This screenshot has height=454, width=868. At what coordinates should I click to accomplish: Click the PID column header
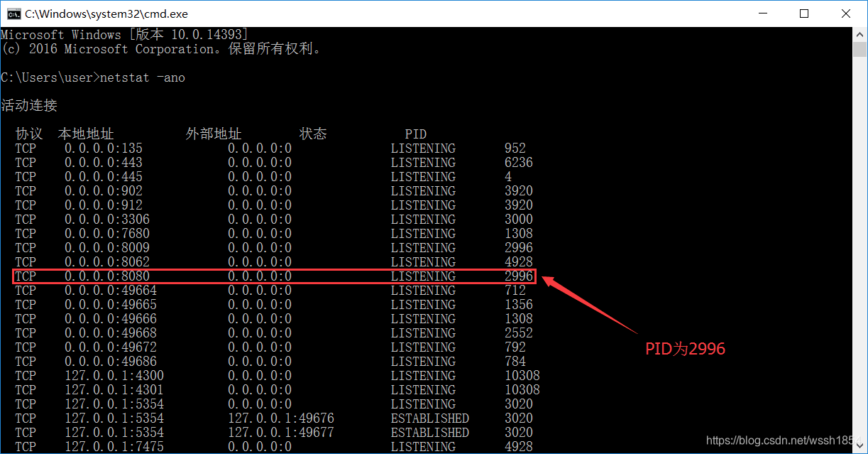416,134
